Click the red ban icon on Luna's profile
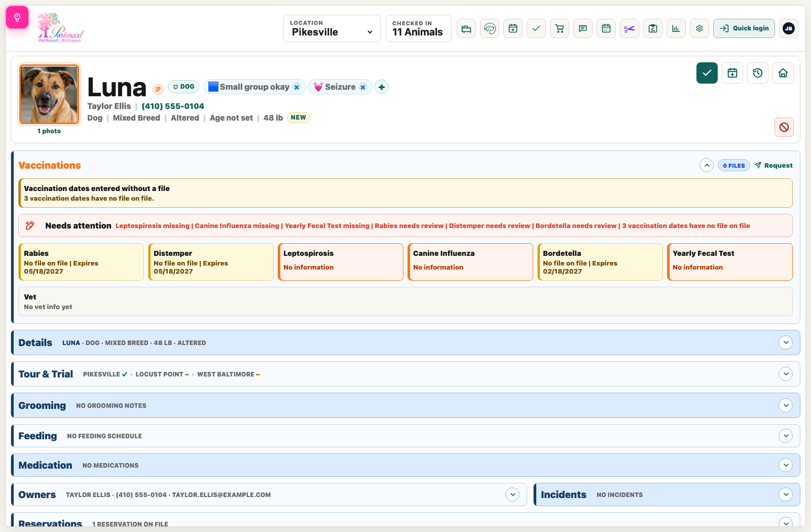The height and width of the screenshot is (532, 811). coord(784,127)
